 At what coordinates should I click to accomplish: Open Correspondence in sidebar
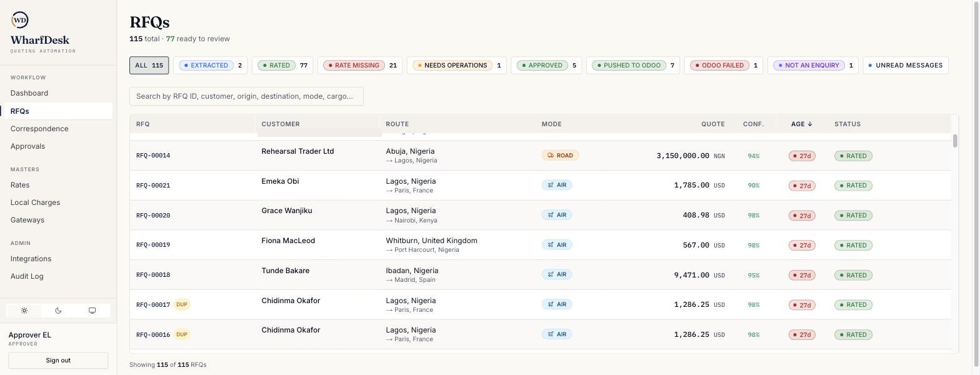click(x=58, y=129)
